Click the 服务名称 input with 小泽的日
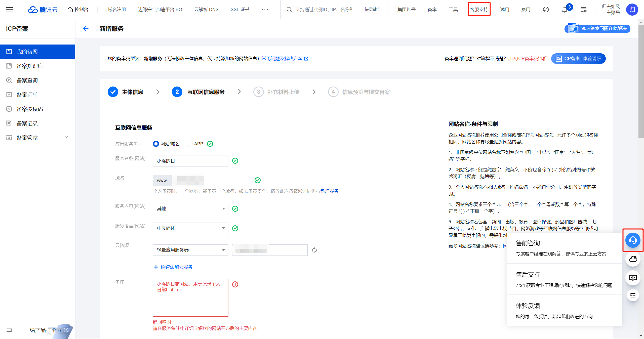 [190, 161]
